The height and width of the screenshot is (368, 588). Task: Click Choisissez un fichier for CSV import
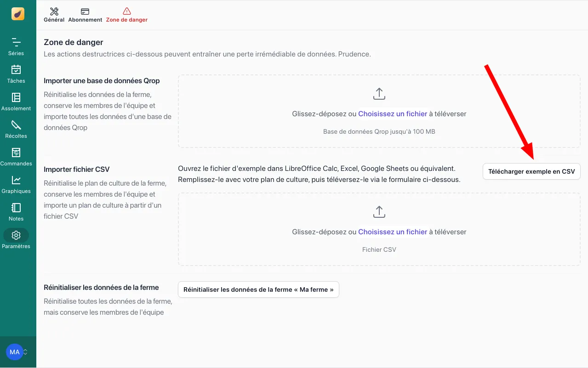pyautogui.click(x=393, y=232)
